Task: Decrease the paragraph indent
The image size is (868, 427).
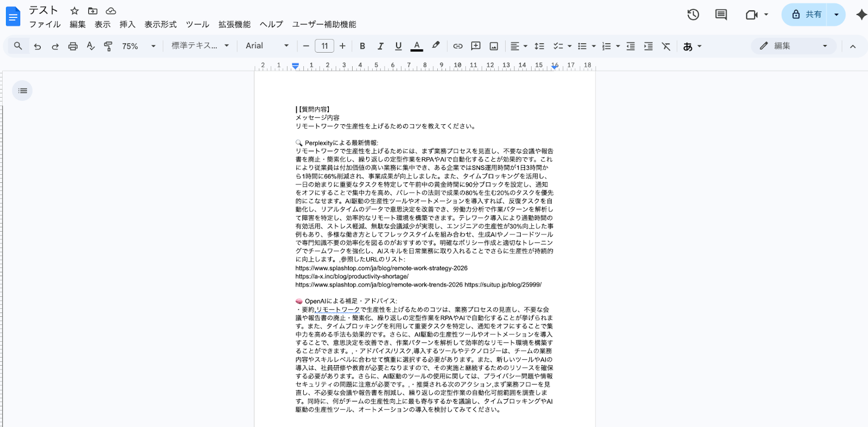Action: pyautogui.click(x=630, y=46)
